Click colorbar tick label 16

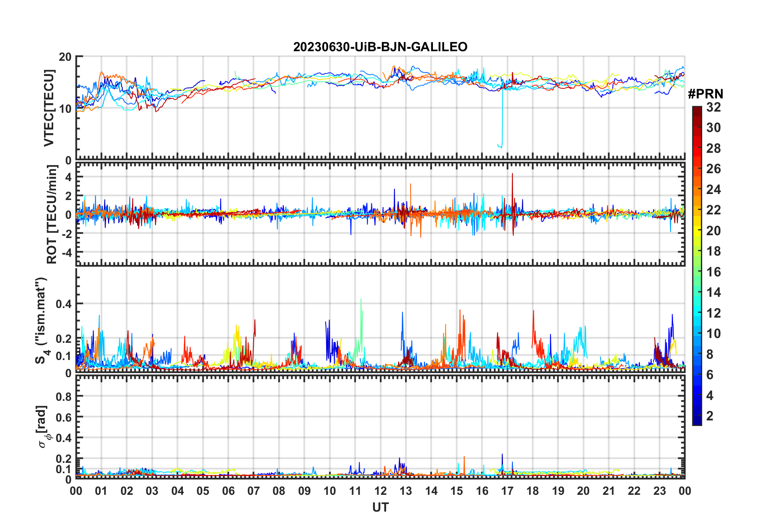point(713,272)
